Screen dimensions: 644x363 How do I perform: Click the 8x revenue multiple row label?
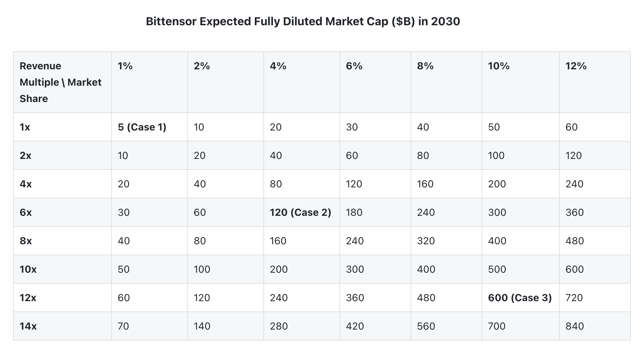click(26, 241)
